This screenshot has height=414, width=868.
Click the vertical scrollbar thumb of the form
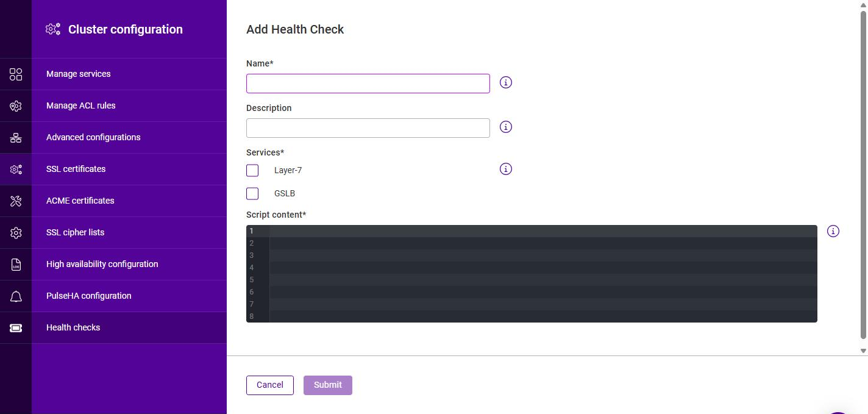(x=863, y=174)
